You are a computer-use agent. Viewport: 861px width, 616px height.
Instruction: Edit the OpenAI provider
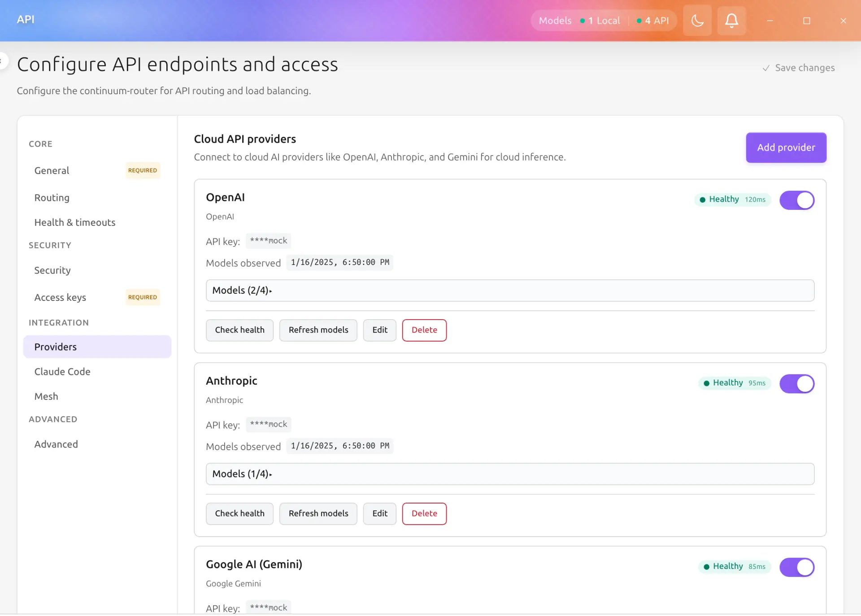tap(380, 330)
